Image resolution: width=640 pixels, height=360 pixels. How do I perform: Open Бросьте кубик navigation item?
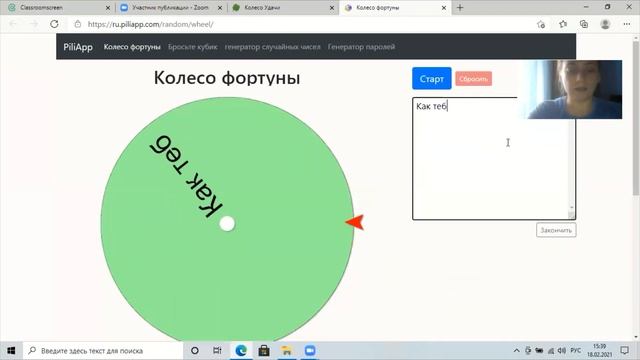[193, 47]
